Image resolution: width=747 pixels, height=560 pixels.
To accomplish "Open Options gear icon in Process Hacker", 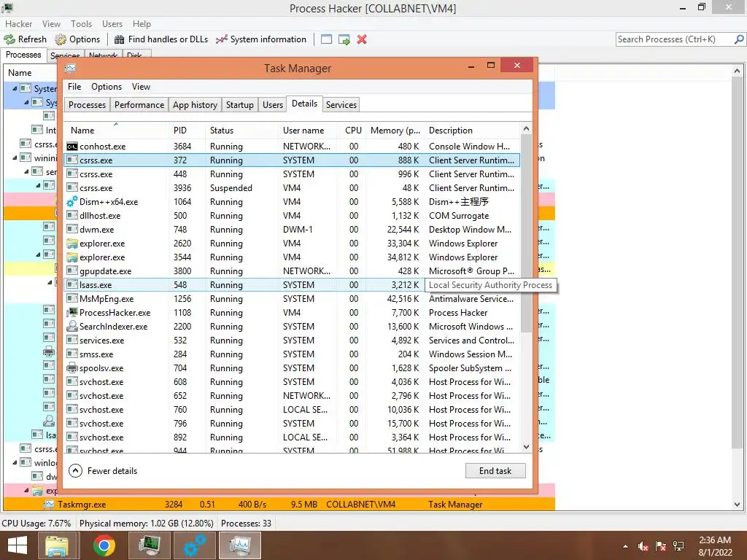I will click(61, 39).
